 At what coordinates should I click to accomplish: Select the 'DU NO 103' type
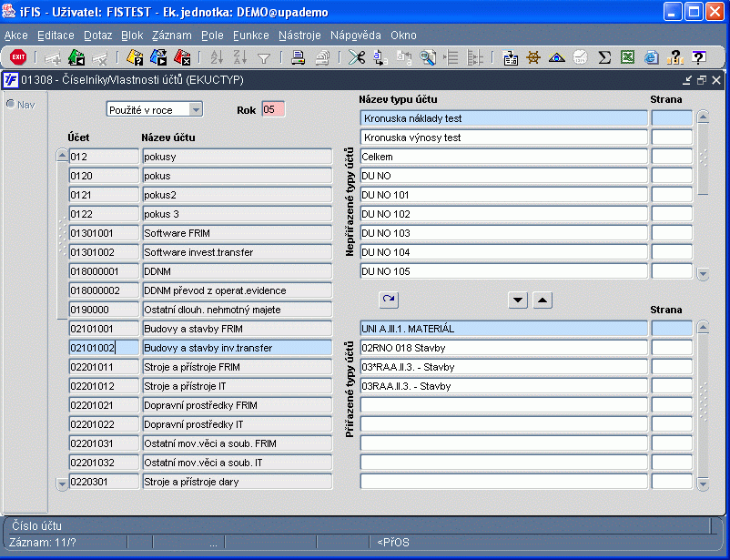pyautogui.click(x=503, y=233)
